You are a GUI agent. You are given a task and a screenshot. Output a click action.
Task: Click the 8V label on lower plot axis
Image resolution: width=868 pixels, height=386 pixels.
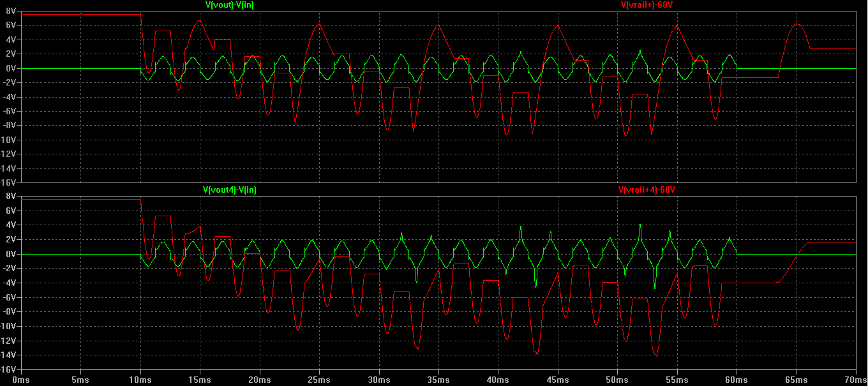[x=10, y=197]
